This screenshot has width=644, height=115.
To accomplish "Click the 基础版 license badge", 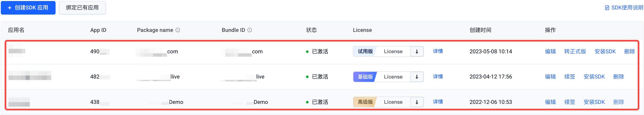I will coord(365,77).
